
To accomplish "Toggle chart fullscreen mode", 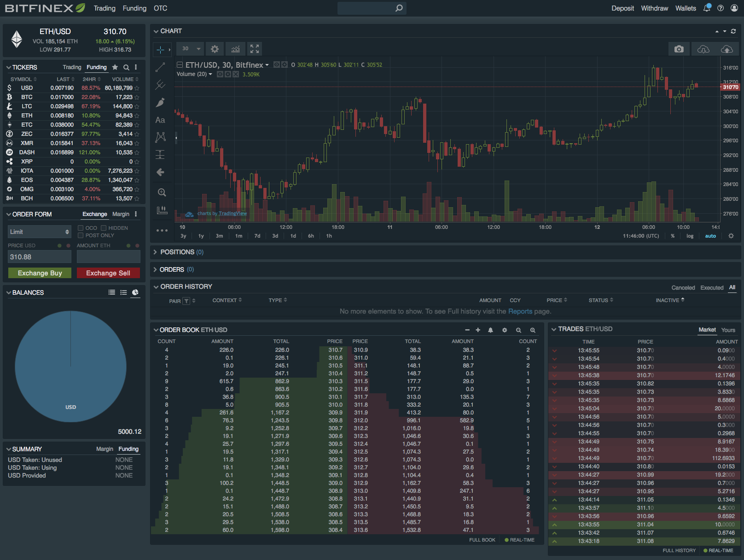I will click(255, 49).
